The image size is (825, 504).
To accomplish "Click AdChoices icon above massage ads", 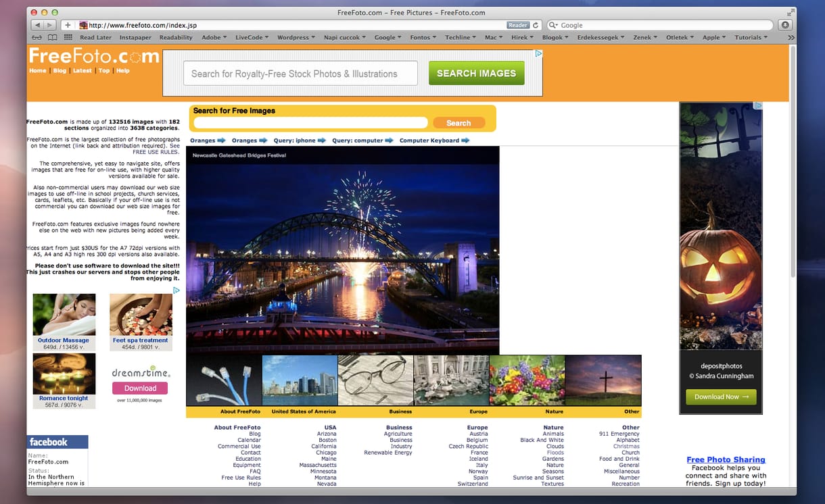I will tap(176, 291).
